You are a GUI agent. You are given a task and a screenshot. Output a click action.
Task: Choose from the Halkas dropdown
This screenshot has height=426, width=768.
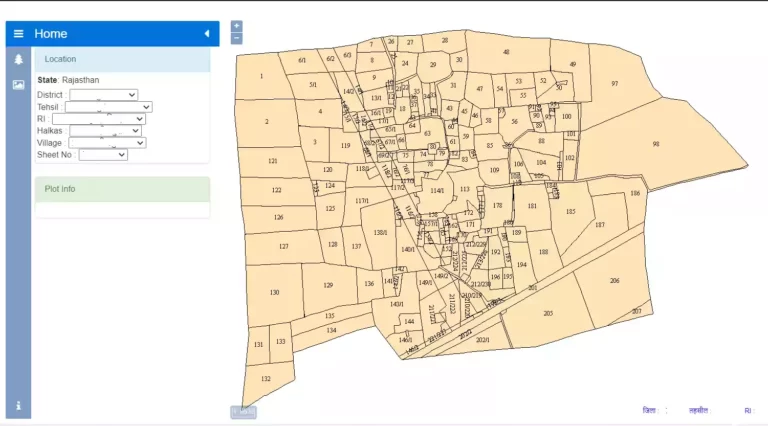(105, 131)
